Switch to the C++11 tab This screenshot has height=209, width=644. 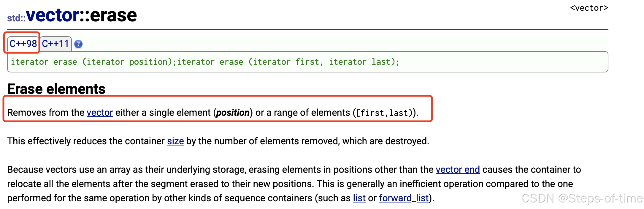[55, 44]
